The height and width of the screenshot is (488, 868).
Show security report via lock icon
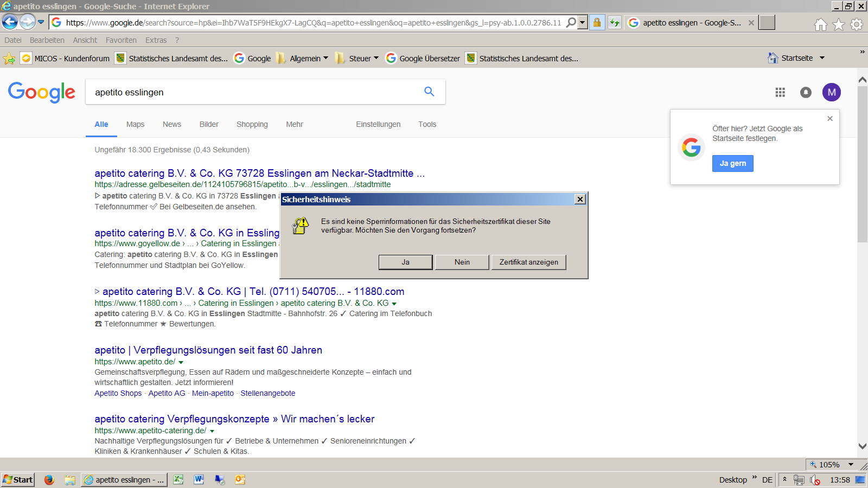(x=597, y=22)
